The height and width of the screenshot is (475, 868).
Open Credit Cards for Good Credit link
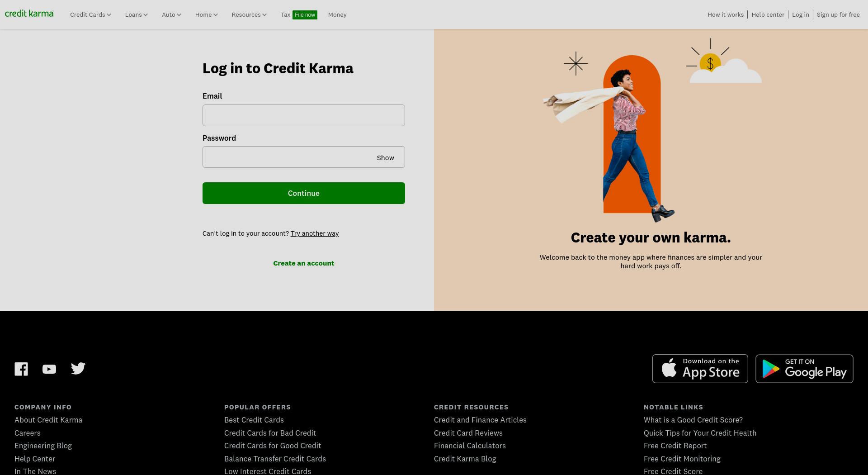[273, 446]
